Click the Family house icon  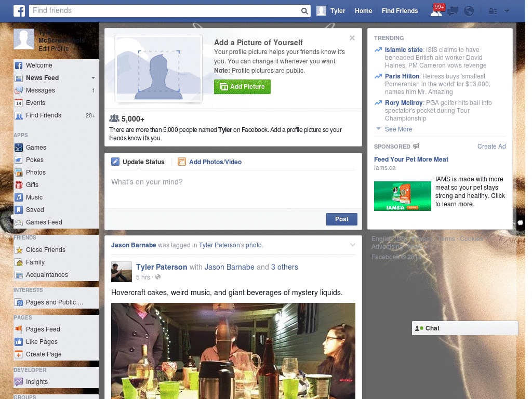(x=19, y=262)
